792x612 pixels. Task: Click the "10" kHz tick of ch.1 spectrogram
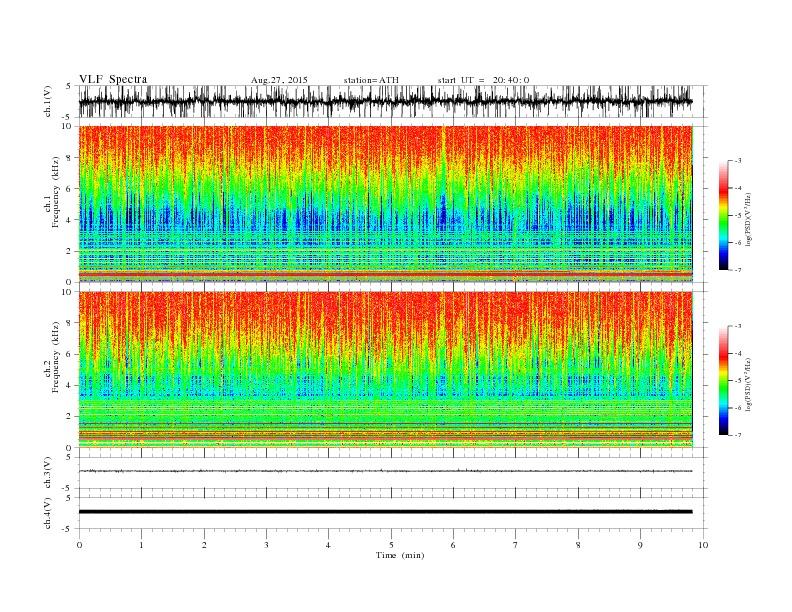[x=67, y=126]
